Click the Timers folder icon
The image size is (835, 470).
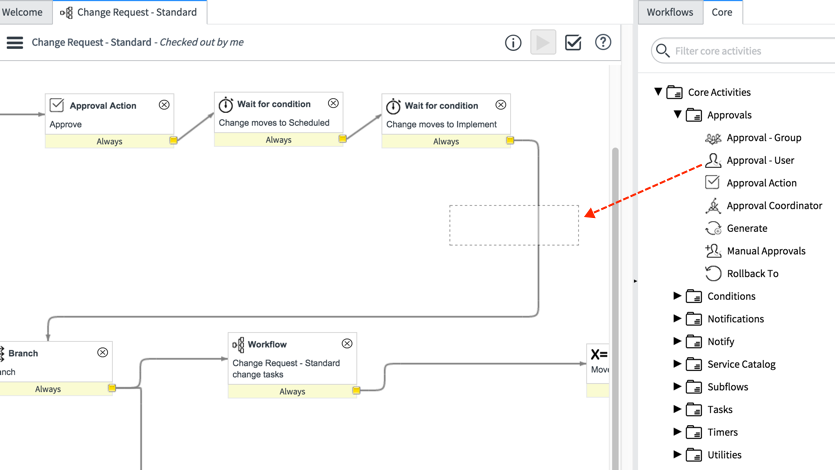point(694,432)
